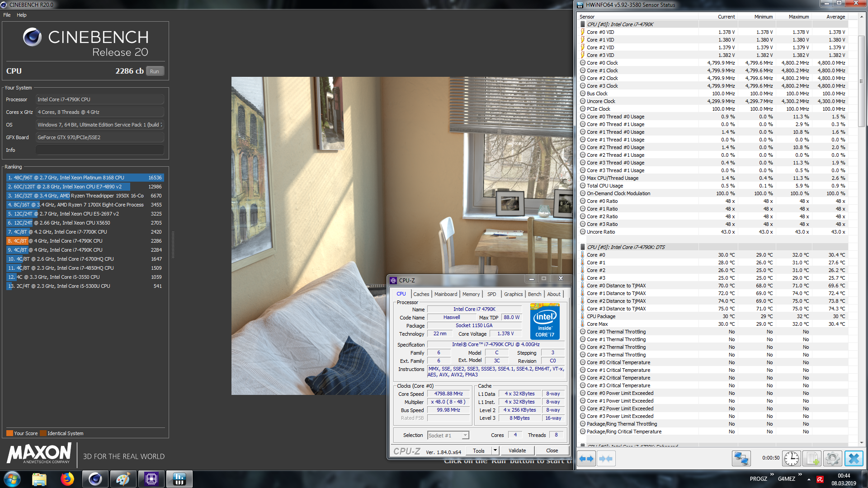The width and height of the screenshot is (868, 488).
Task: Open the Cinebench File menu
Action: pyautogui.click(x=7, y=15)
